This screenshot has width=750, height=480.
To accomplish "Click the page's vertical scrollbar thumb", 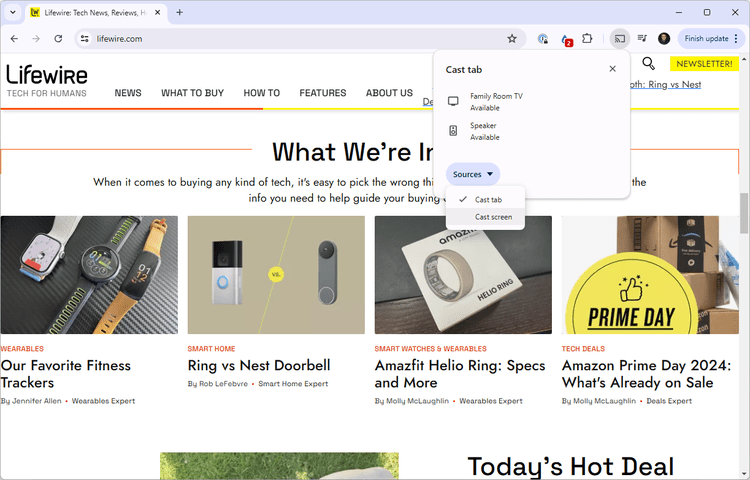I will 744,213.
